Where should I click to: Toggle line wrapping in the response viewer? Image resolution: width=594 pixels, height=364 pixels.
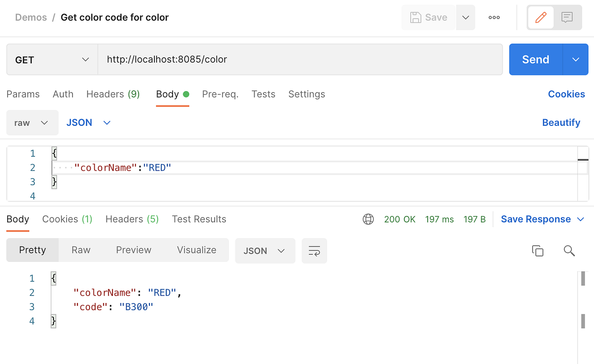tap(314, 250)
